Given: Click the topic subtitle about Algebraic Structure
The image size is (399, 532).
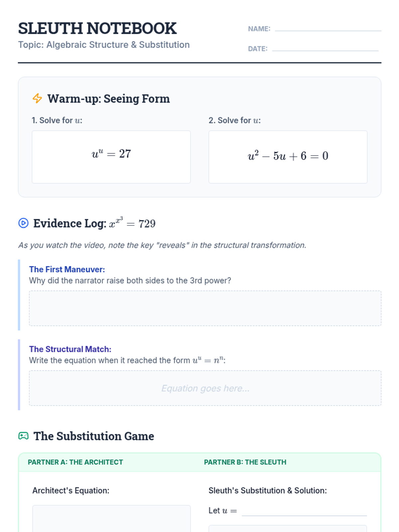Looking at the screenshot, I should 104,45.
